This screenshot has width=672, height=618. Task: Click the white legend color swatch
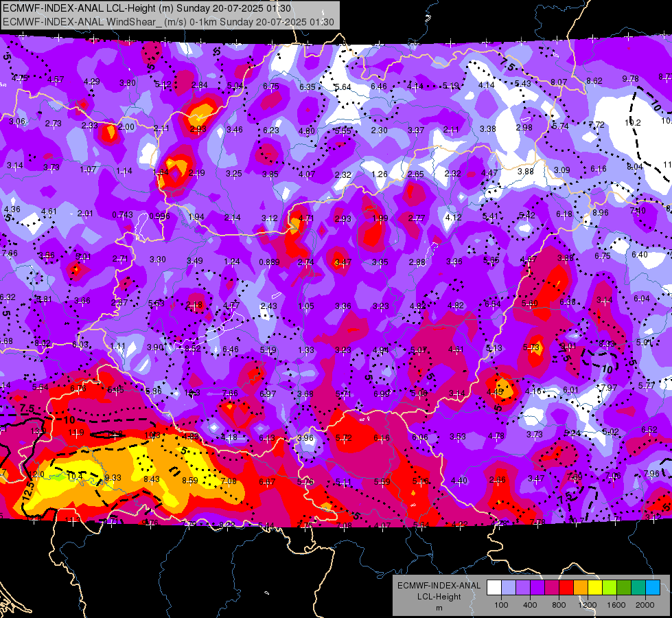pos(494,588)
